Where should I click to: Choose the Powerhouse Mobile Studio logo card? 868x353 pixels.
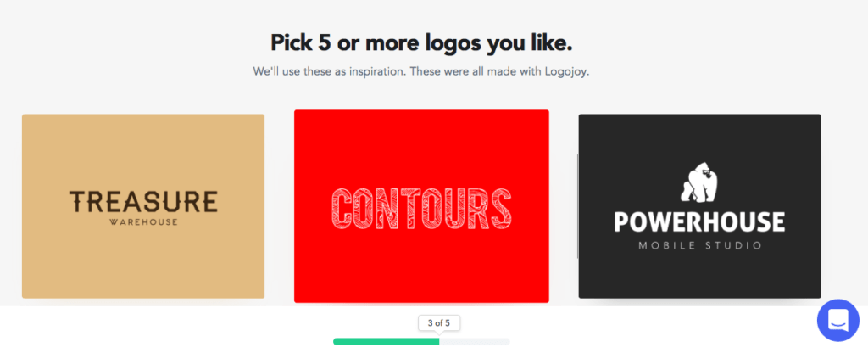[x=699, y=206]
